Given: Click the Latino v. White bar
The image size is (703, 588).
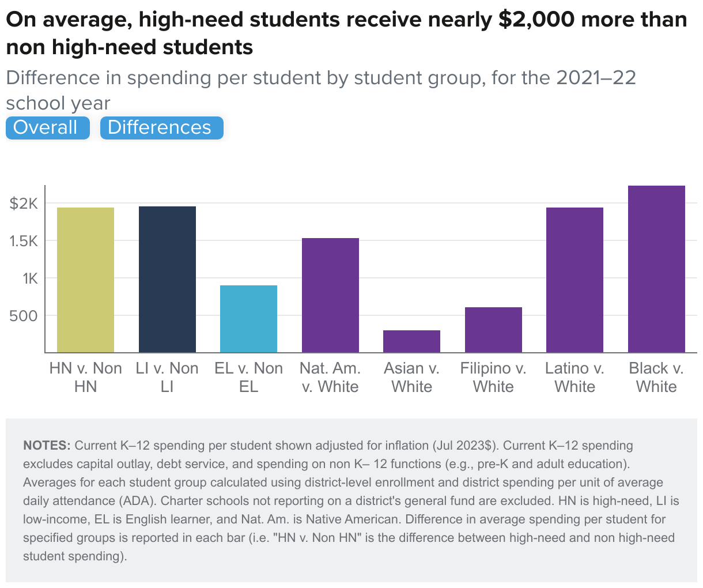Looking at the screenshot, I should (x=575, y=277).
